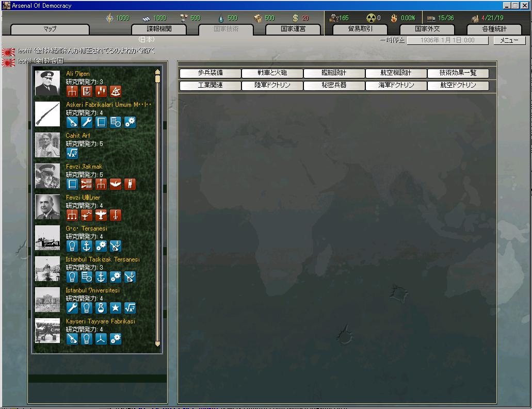Click the oil droplet resource icon

(x=221, y=19)
